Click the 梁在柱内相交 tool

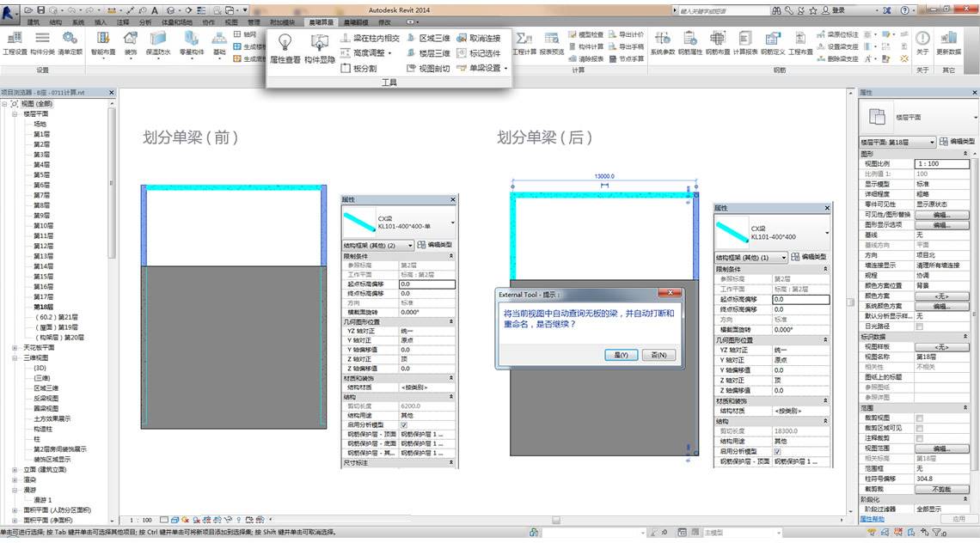370,38
